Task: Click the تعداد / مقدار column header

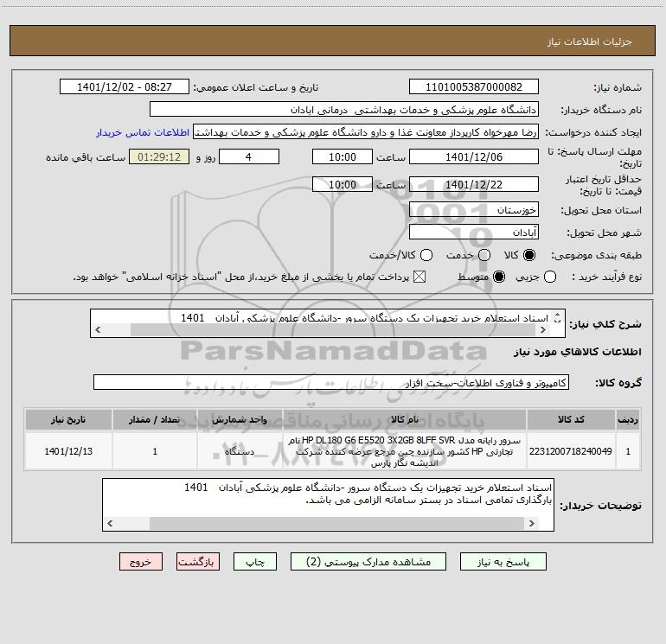Action: click(155, 420)
